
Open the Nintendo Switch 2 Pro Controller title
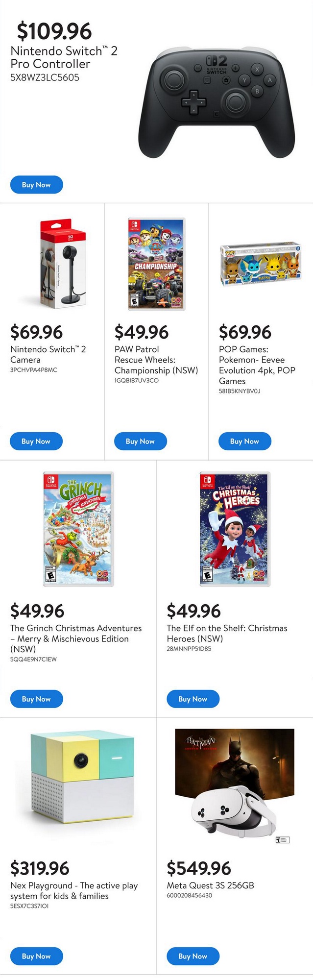click(64, 57)
